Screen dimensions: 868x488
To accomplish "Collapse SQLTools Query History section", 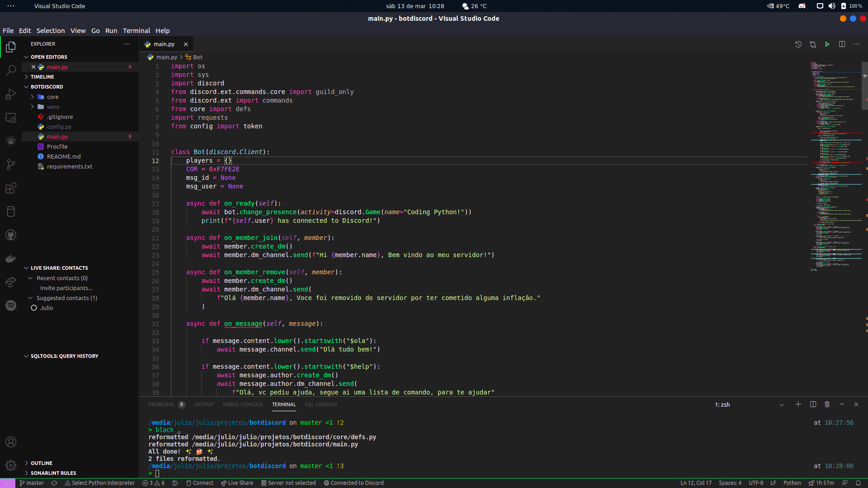I will [x=80, y=356].
